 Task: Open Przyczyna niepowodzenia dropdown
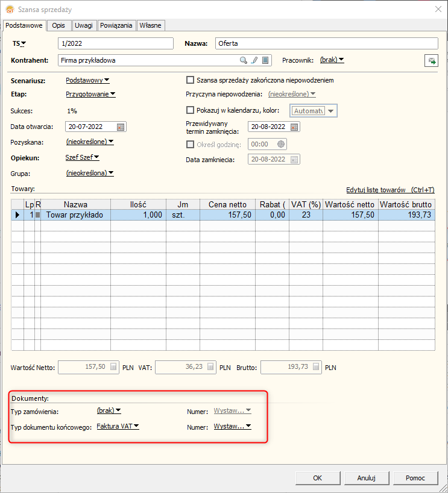tap(292, 94)
